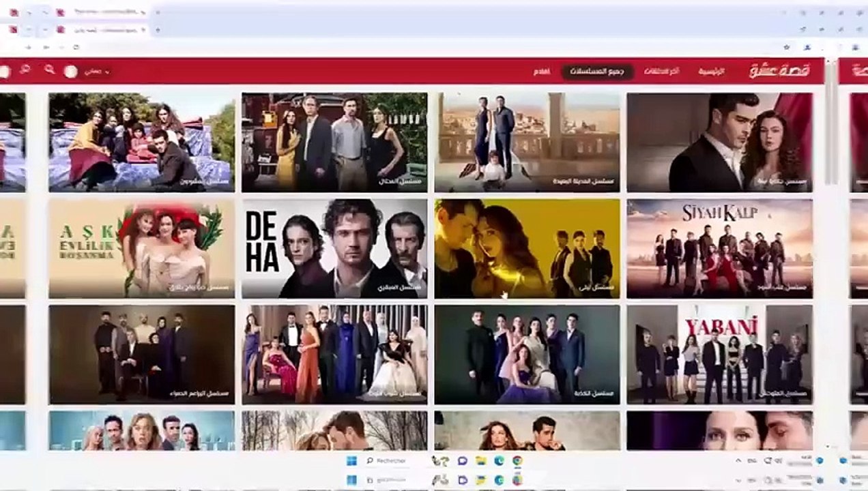Open the Siyah Kalp series card
The height and width of the screenshot is (491, 868).
pos(720,249)
